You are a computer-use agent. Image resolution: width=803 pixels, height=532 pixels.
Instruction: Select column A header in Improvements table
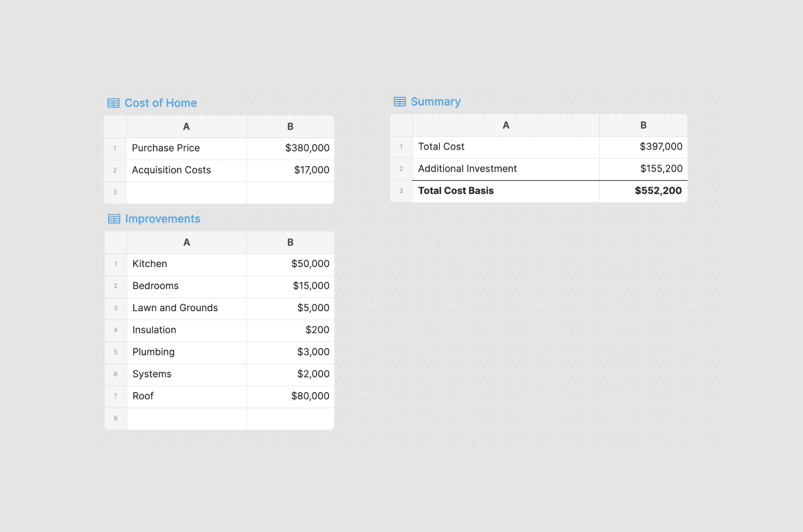[186, 243]
